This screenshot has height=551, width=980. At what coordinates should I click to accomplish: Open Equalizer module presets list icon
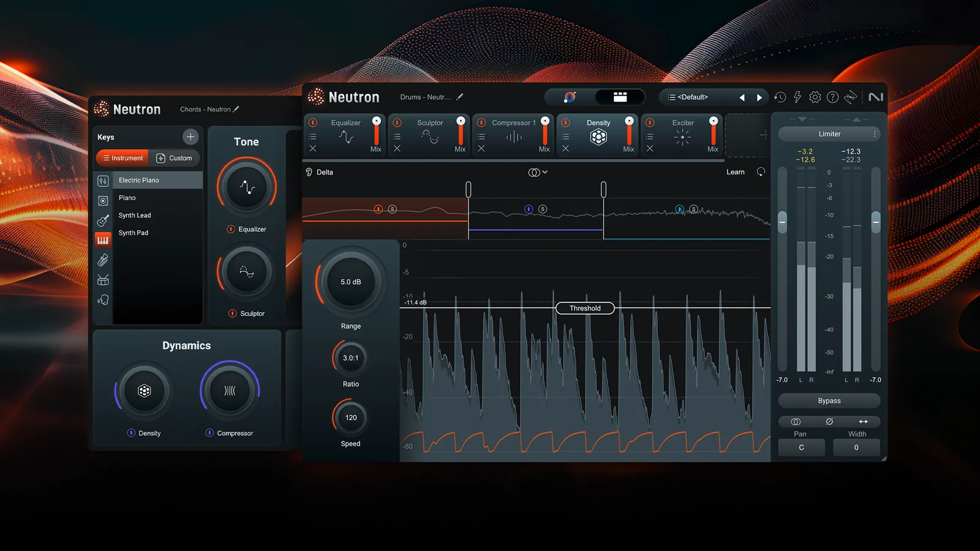click(313, 137)
